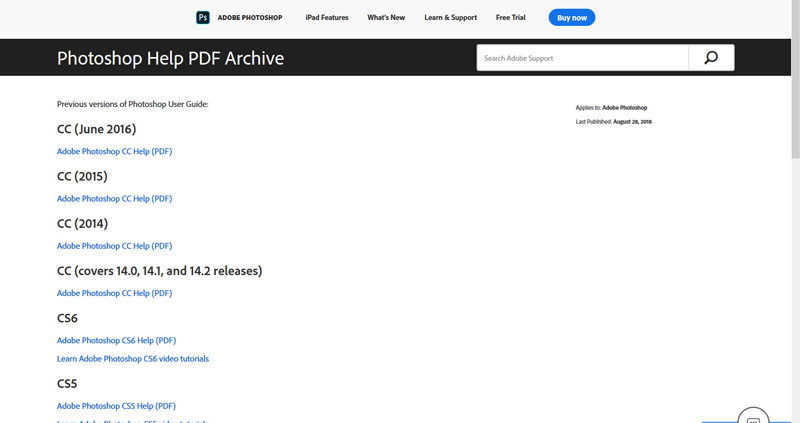Click the CS6 section heading
800x423 pixels.
tap(67, 318)
